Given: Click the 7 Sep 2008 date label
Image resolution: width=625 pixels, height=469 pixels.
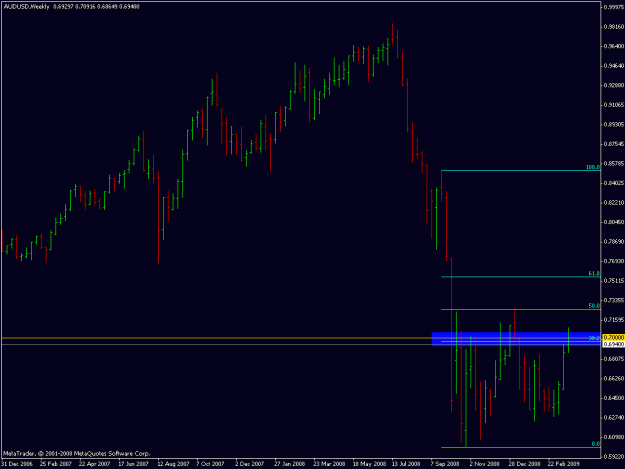Looking at the screenshot, I should coord(444,464).
